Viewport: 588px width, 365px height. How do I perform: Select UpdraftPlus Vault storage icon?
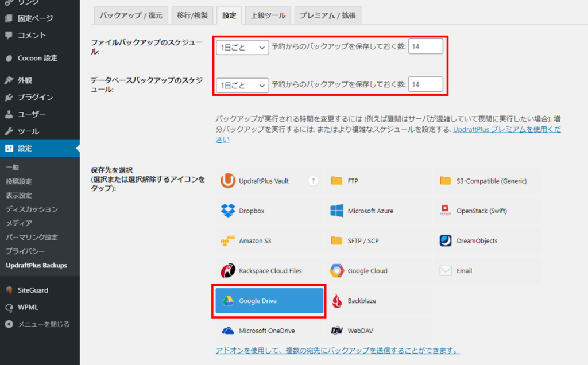(x=227, y=181)
